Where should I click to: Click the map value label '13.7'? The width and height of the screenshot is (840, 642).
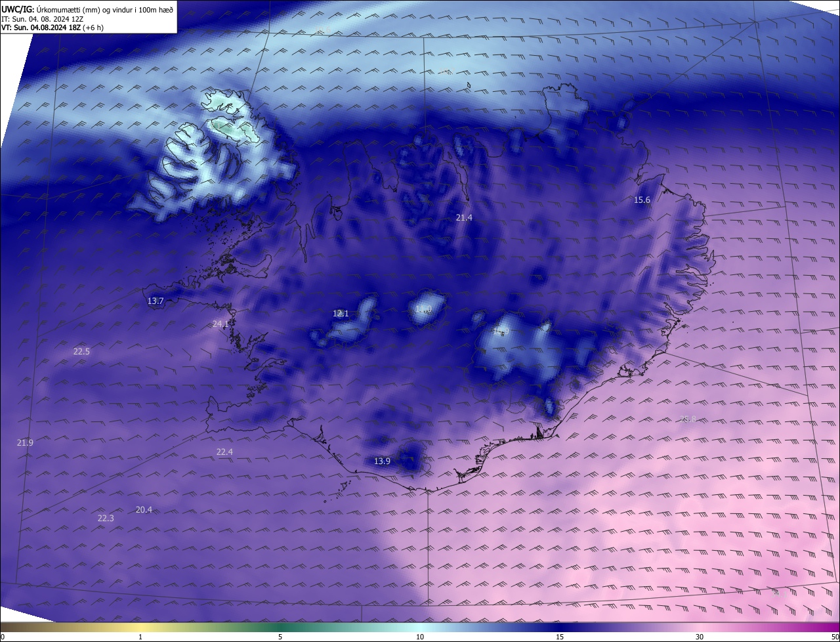click(156, 301)
